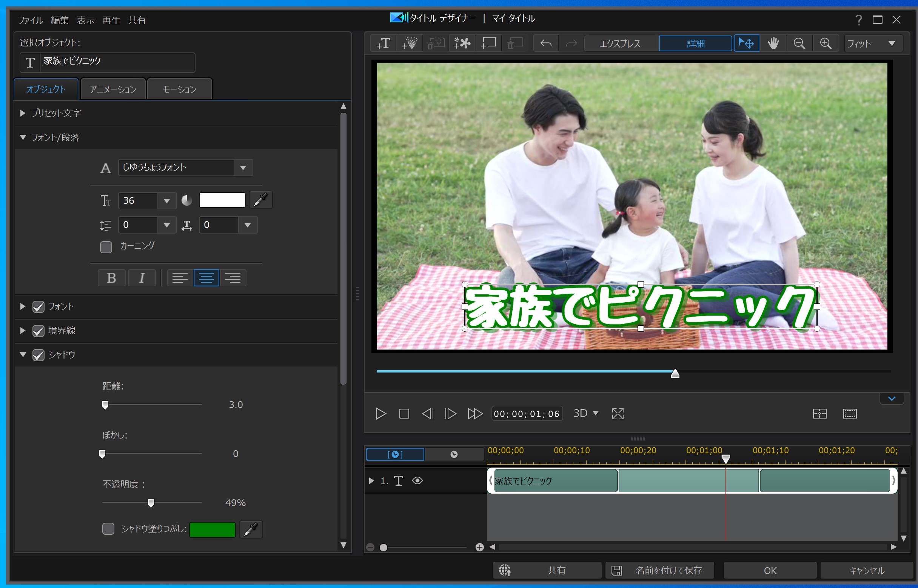
Task: Click the full screen preview icon
Action: pos(618,414)
